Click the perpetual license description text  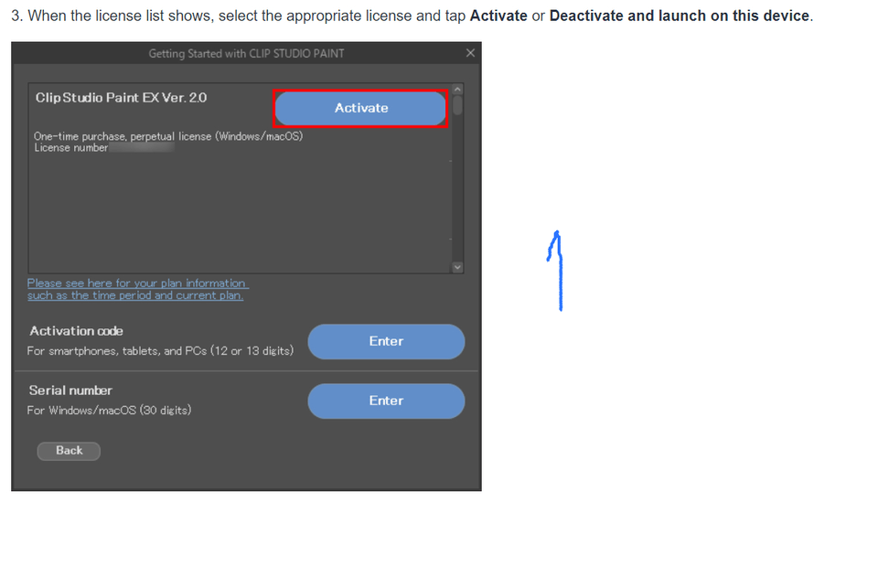[x=168, y=136]
